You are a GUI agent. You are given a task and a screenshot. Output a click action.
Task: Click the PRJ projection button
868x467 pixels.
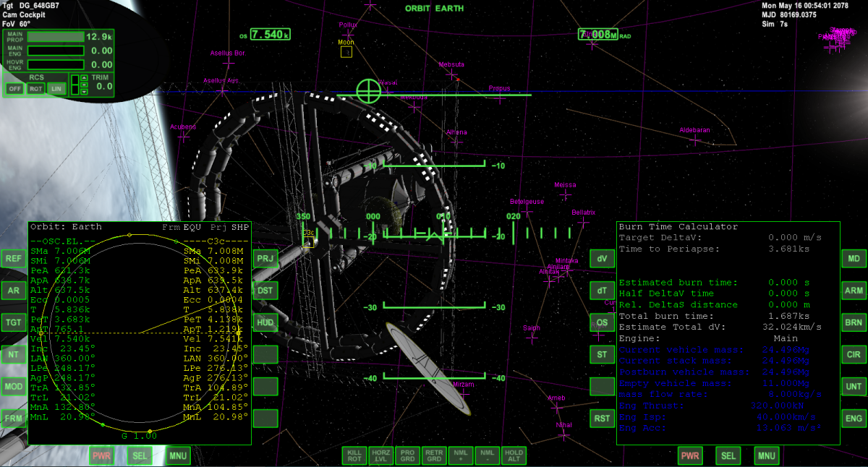[265, 258]
